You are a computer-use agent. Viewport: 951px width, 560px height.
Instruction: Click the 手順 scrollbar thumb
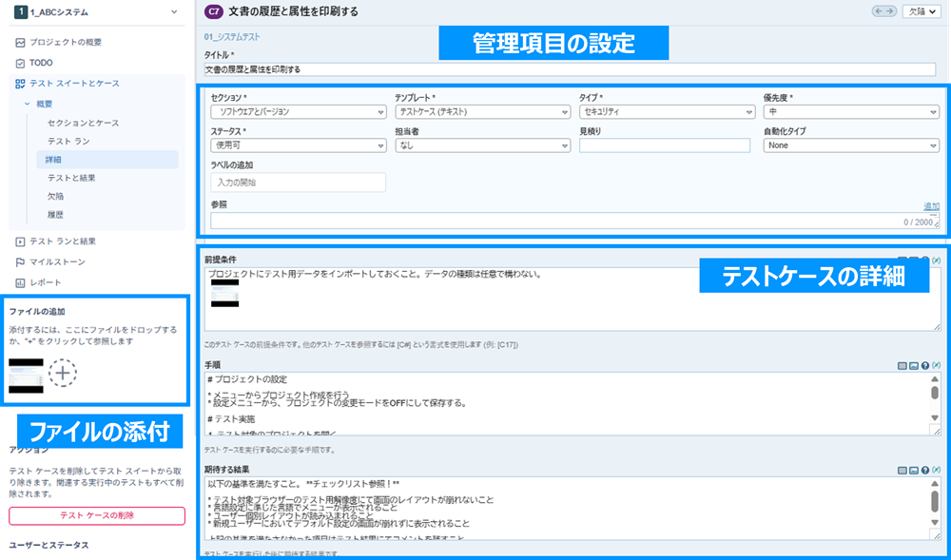coord(935,393)
